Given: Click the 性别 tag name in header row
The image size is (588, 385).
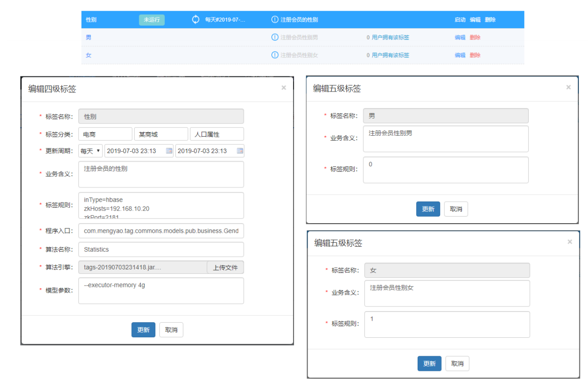Looking at the screenshot, I should pos(91,20).
